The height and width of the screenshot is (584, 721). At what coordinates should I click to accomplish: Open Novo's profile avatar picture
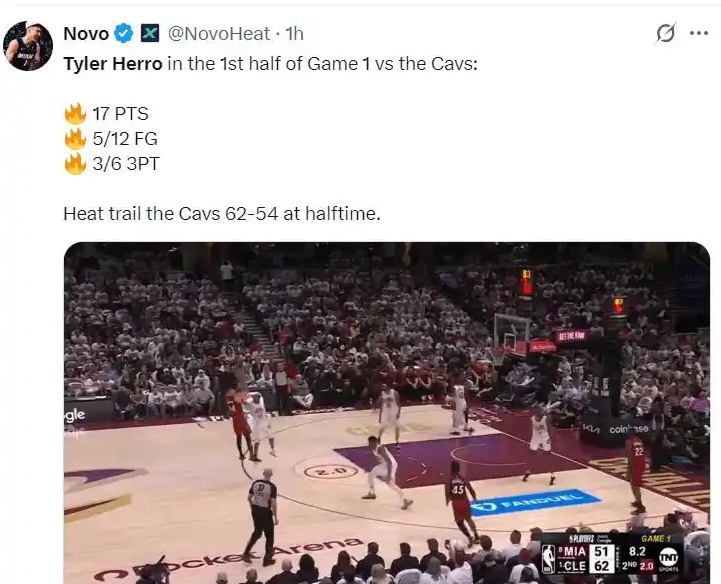point(28,46)
